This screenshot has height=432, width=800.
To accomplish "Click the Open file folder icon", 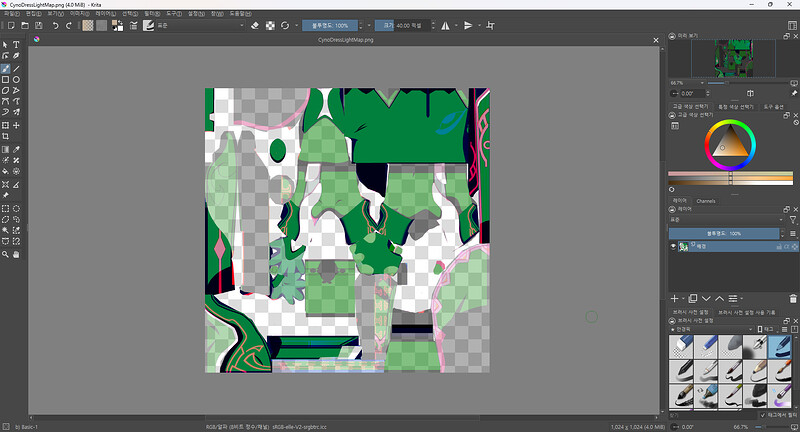I will 25,26.
